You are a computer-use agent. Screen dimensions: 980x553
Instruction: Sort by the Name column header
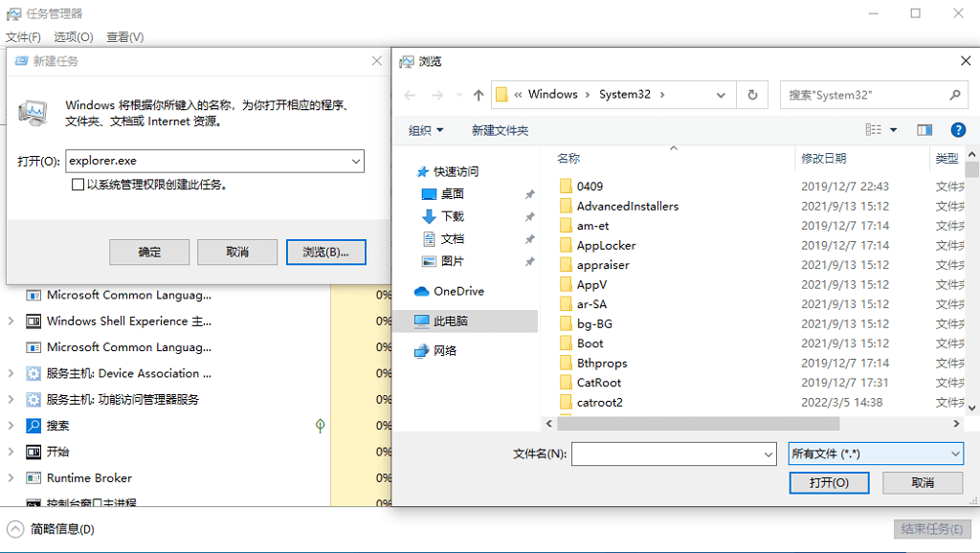click(x=568, y=158)
